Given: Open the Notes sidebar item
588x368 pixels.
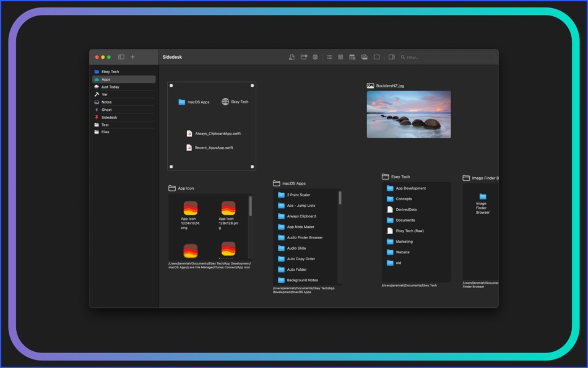Looking at the screenshot, I should point(124,102).
